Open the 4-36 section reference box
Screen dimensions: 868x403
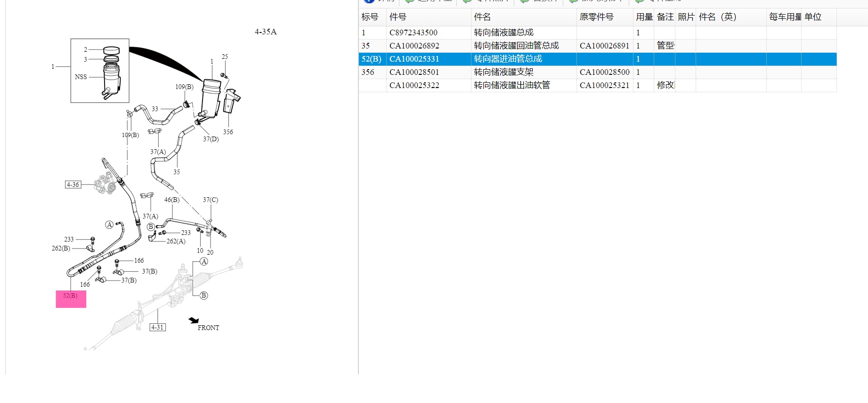click(73, 185)
